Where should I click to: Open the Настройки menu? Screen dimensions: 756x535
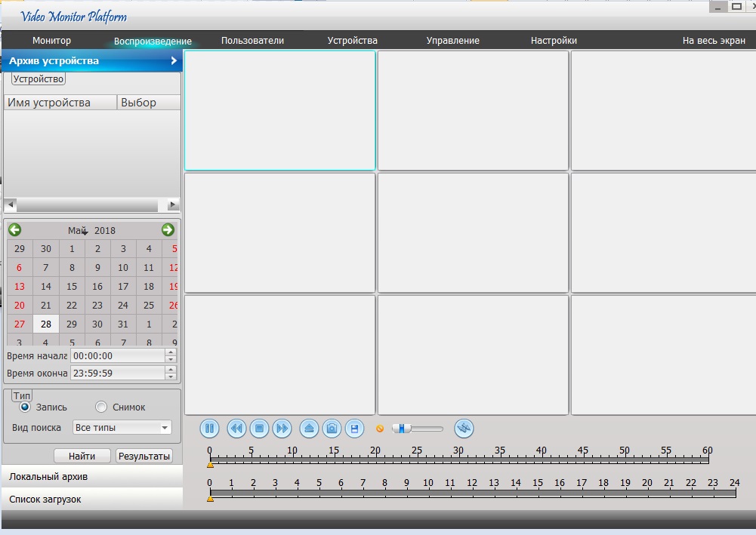(554, 41)
